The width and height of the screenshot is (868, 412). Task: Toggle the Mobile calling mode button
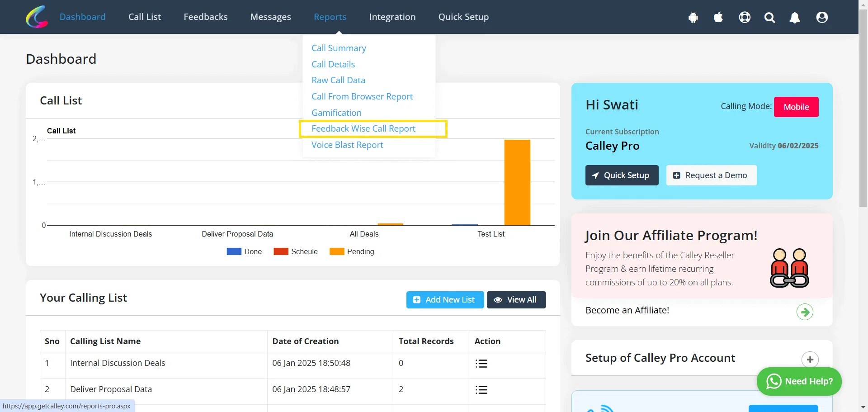coord(796,107)
